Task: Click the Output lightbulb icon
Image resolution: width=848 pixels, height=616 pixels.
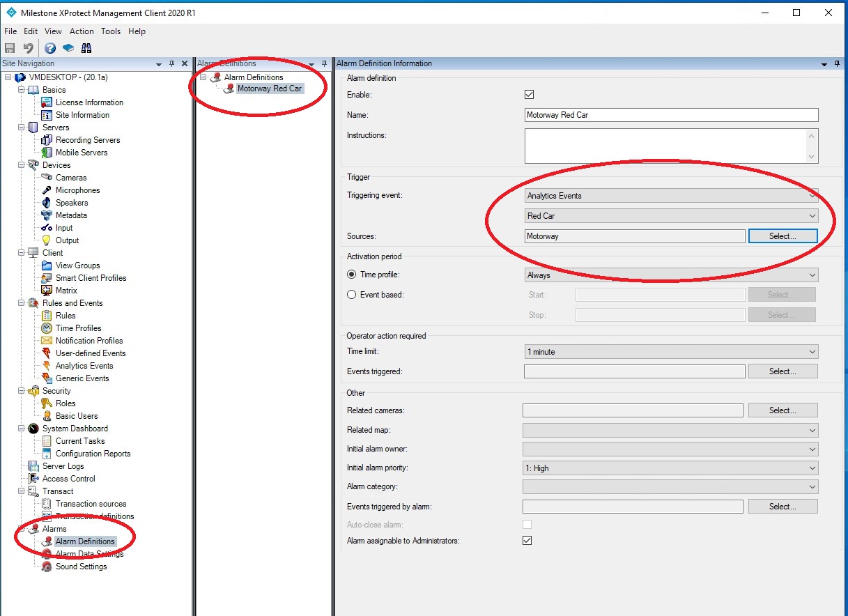Action: [x=47, y=240]
